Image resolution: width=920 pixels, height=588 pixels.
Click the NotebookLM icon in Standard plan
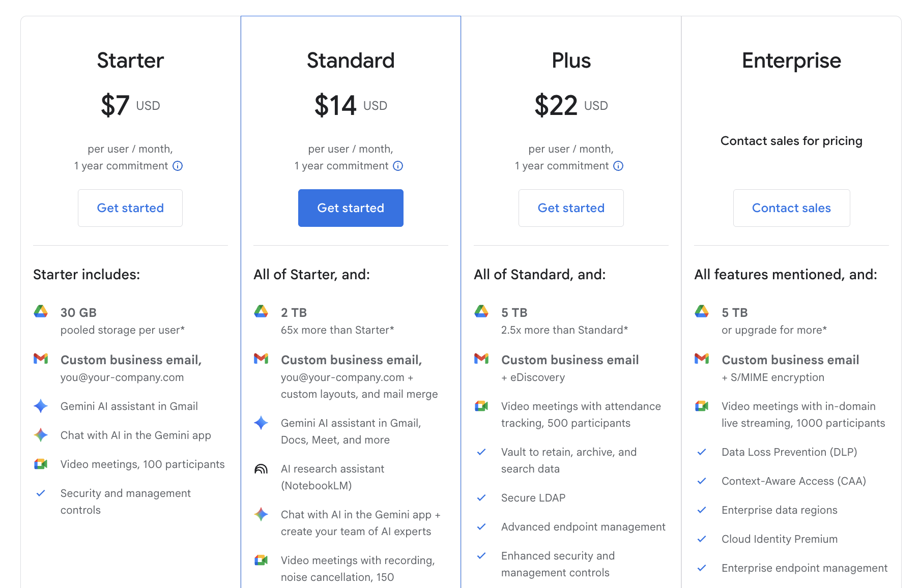(261, 469)
